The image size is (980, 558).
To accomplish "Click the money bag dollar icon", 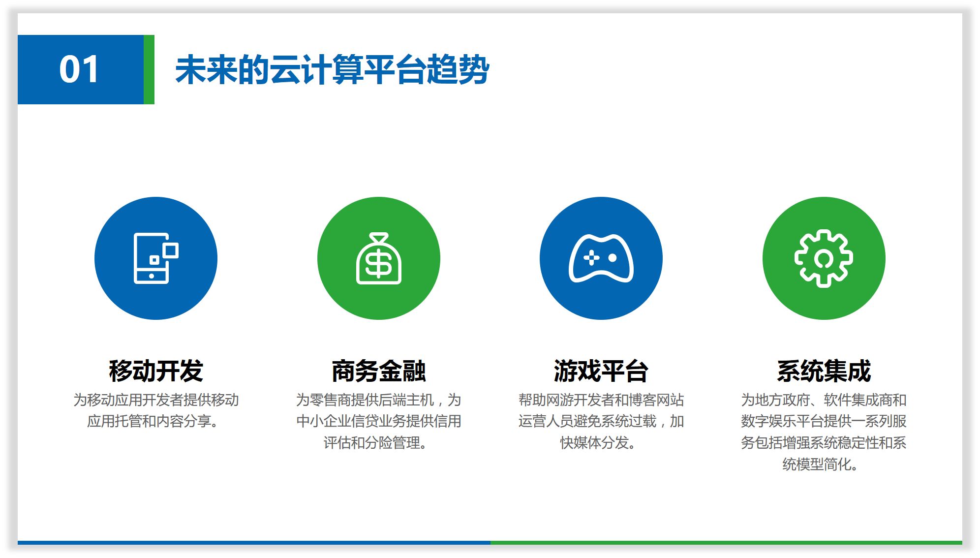I will 378,259.
